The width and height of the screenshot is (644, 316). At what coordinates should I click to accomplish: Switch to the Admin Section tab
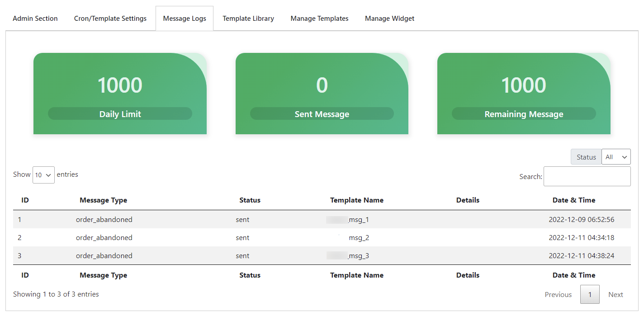point(35,18)
